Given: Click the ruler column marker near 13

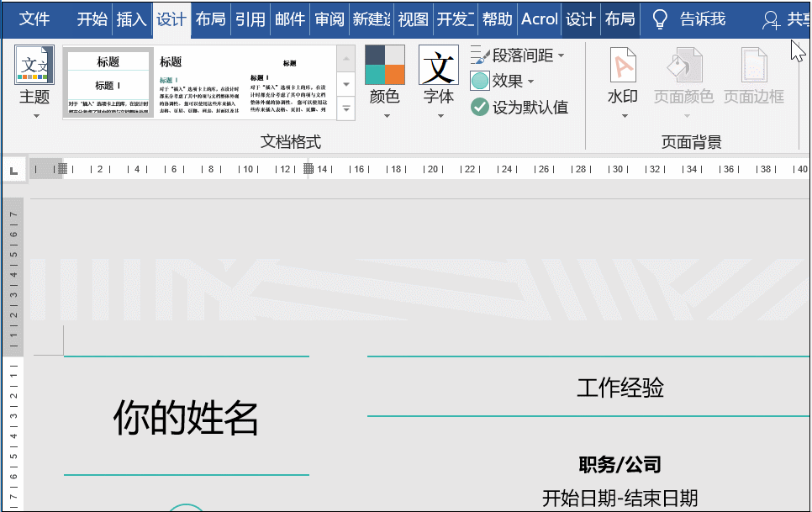Looking at the screenshot, I should pos(308,168).
